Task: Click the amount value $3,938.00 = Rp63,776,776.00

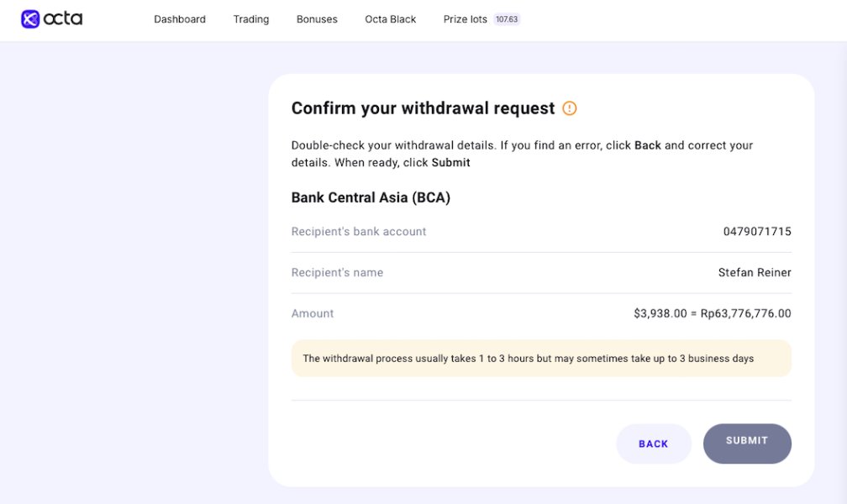Action: [x=713, y=314]
